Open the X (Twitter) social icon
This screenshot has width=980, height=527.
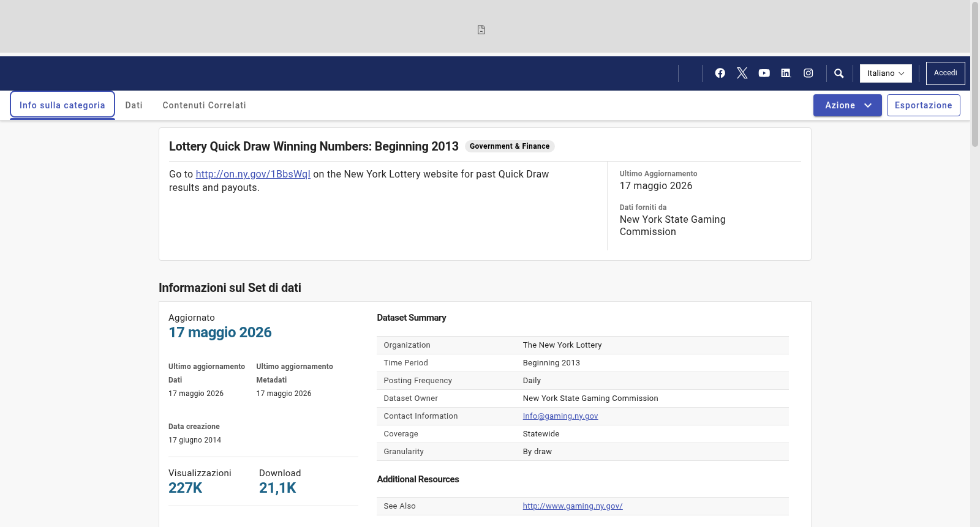[x=742, y=73]
